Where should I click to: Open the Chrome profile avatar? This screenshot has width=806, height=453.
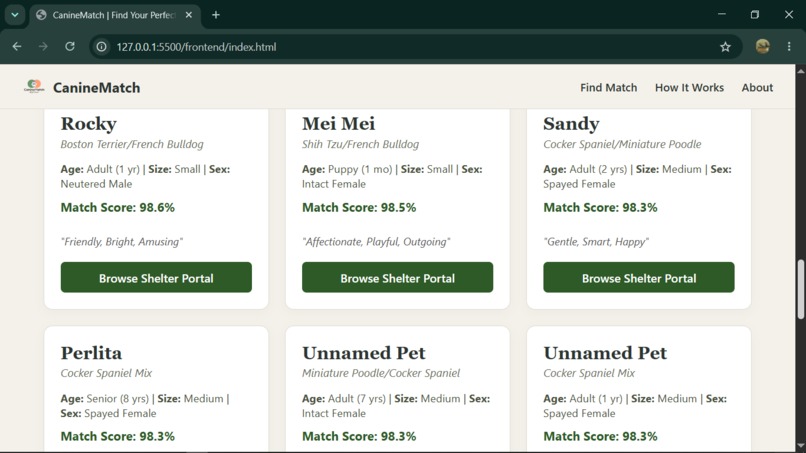[763, 47]
